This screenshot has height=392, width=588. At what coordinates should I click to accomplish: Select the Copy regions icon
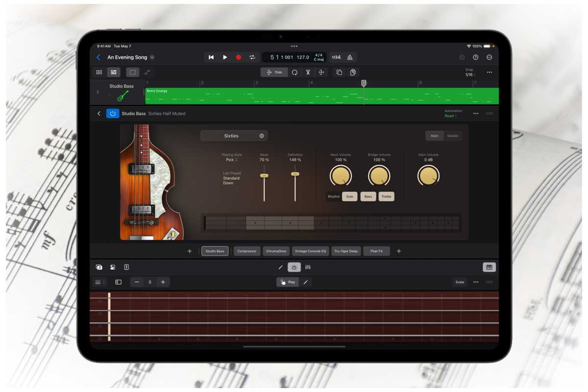coord(339,72)
